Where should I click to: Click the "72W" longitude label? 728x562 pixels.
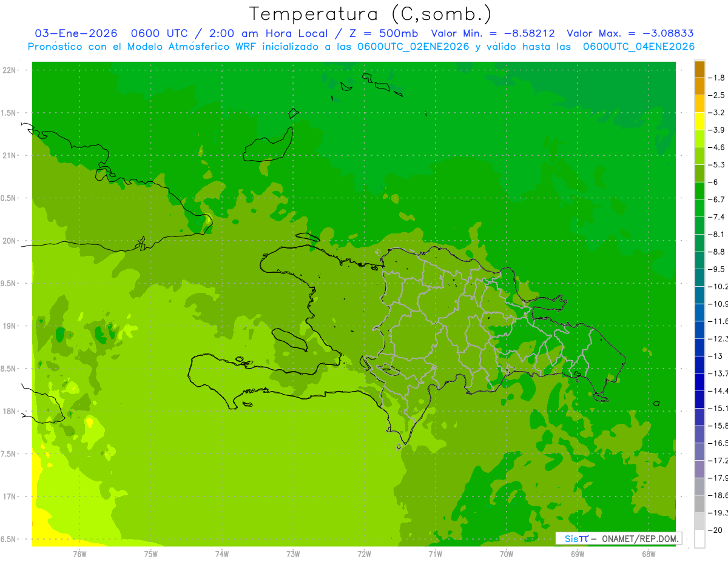coord(364,554)
